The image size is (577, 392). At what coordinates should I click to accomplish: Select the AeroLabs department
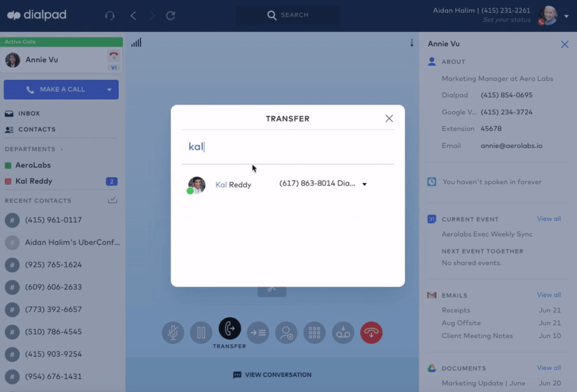click(x=33, y=165)
